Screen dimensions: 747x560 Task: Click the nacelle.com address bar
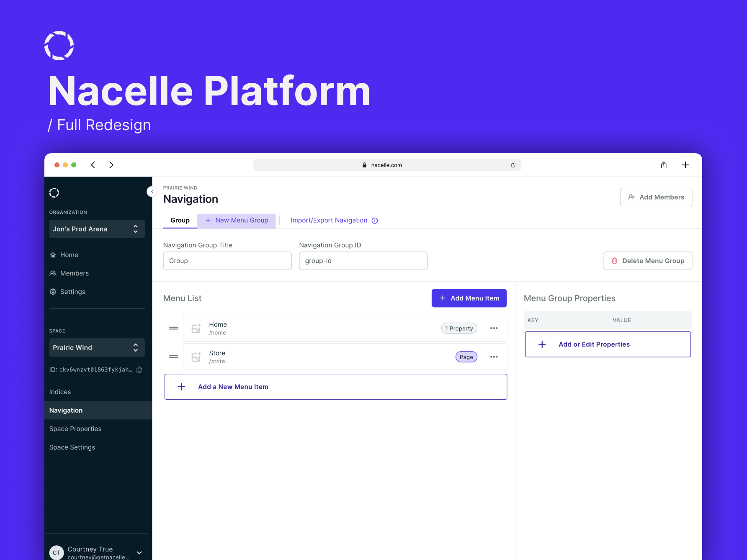coord(387,165)
